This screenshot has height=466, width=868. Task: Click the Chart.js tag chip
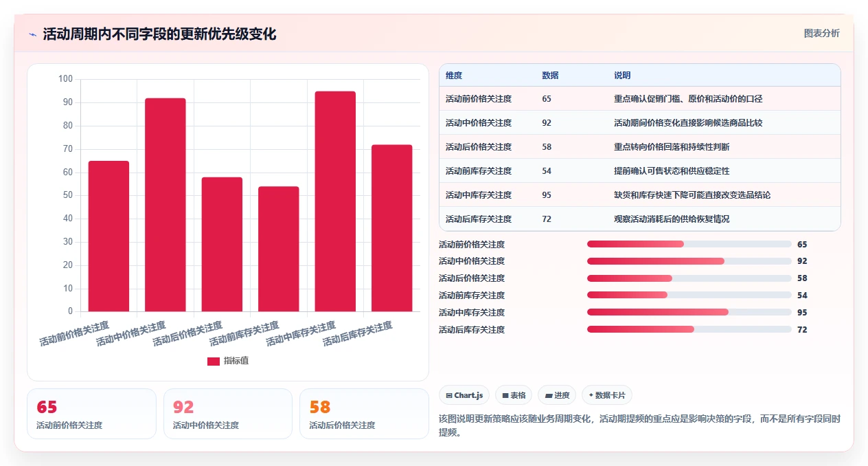coord(464,395)
